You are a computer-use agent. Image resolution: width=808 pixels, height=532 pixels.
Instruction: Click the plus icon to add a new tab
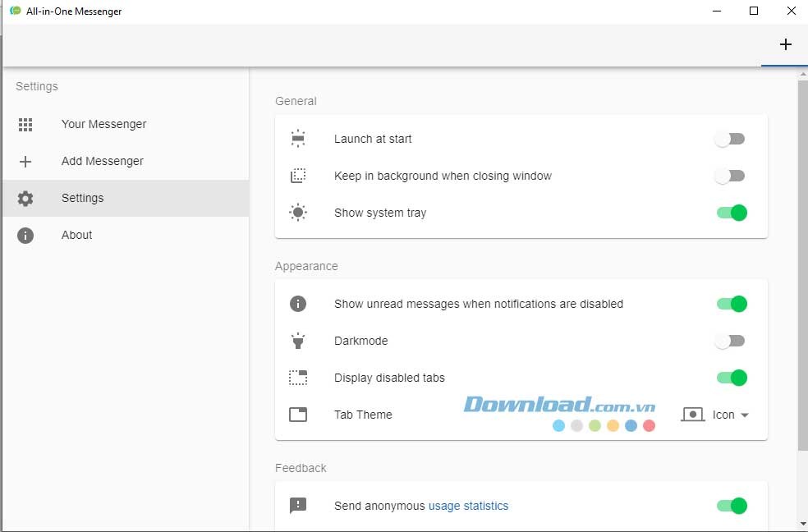[785, 44]
